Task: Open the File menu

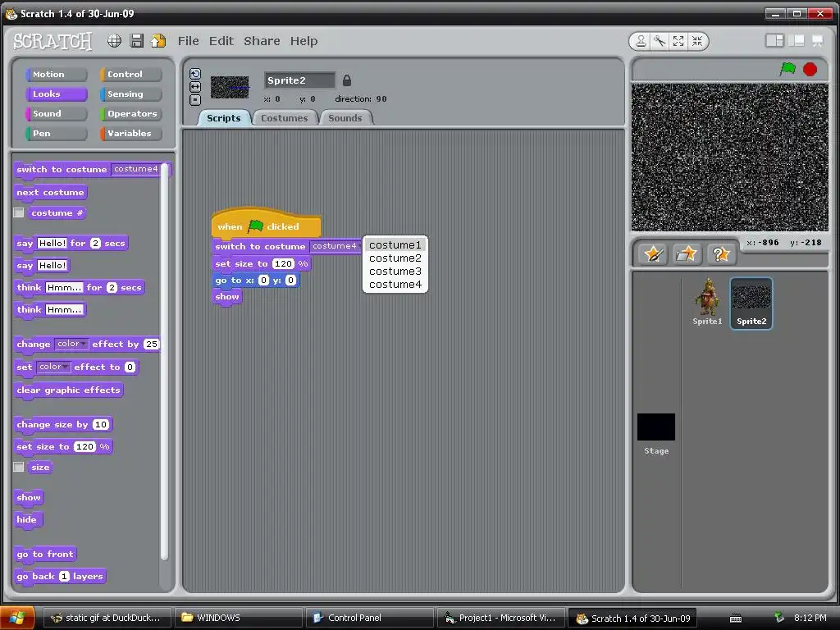Action: [188, 41]
